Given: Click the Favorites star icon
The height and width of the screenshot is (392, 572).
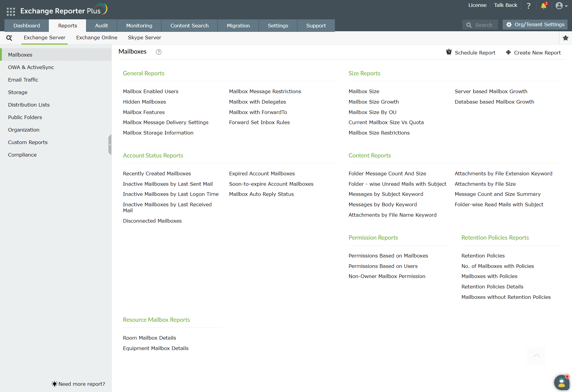Looking at the screenshot, I should point(566,38).
